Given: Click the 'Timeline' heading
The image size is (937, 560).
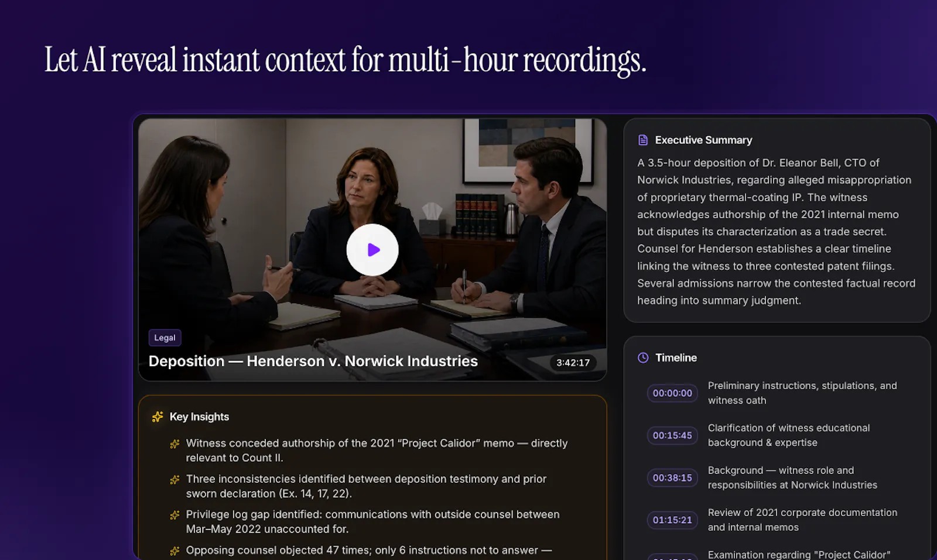Looking at the screenshot, I should [676, 358].
